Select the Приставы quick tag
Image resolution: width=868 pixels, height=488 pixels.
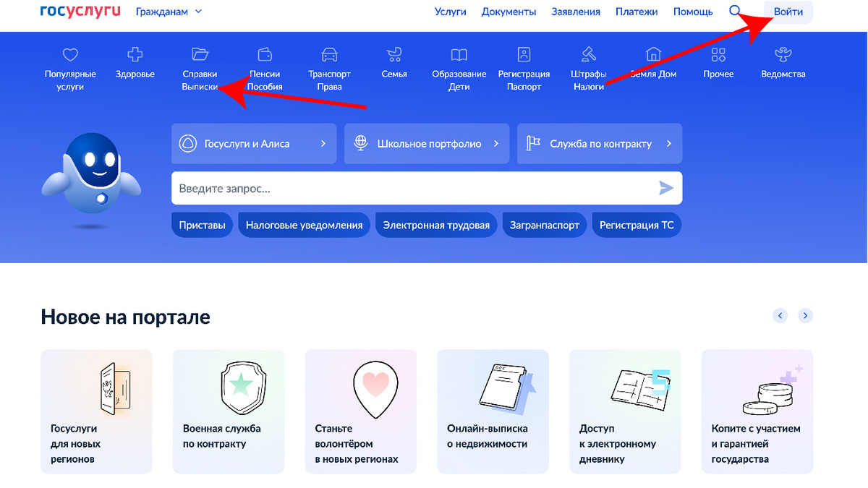(x=203, y=225)
